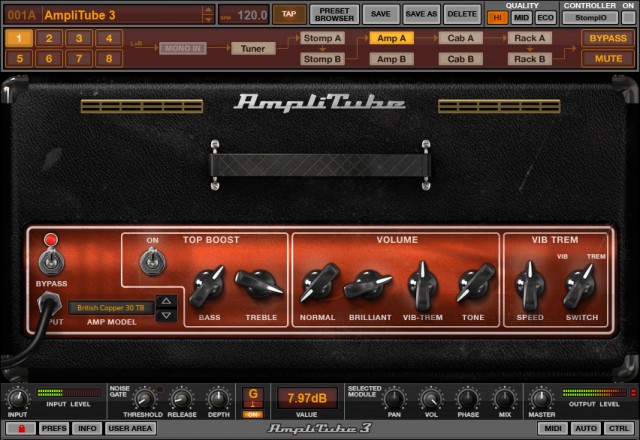Screen dimensions: 640x440
Task: Select next amp model with down arrow
Action: pyautogui.click(x=166, y=315)
